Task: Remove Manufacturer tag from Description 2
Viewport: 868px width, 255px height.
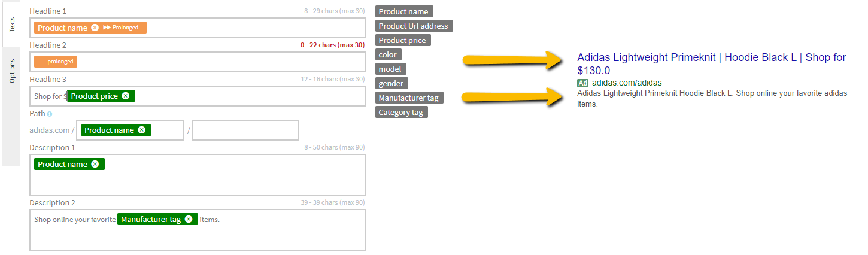Action: point(189,219)
